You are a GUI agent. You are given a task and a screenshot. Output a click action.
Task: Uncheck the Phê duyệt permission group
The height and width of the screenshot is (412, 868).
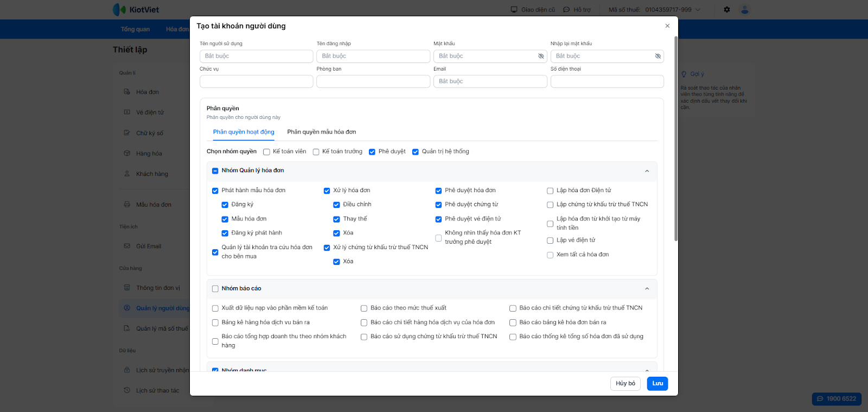(x=372, y=152)
